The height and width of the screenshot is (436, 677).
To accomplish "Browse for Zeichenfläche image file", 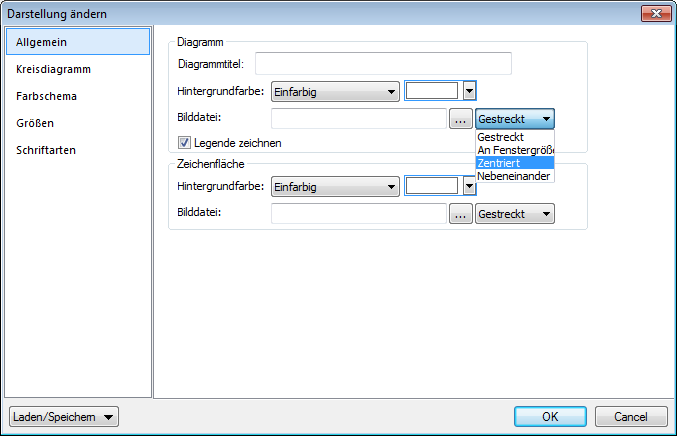I will pos(460,213).
